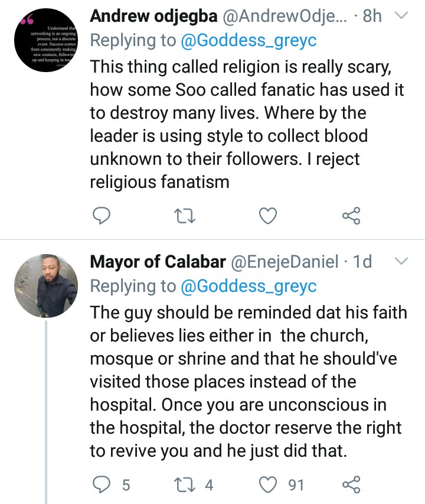Screen dimensions: 425x504
Task: Click the 8h timestamp on Andrew's tweet
Action: click(x=372, y=17)
